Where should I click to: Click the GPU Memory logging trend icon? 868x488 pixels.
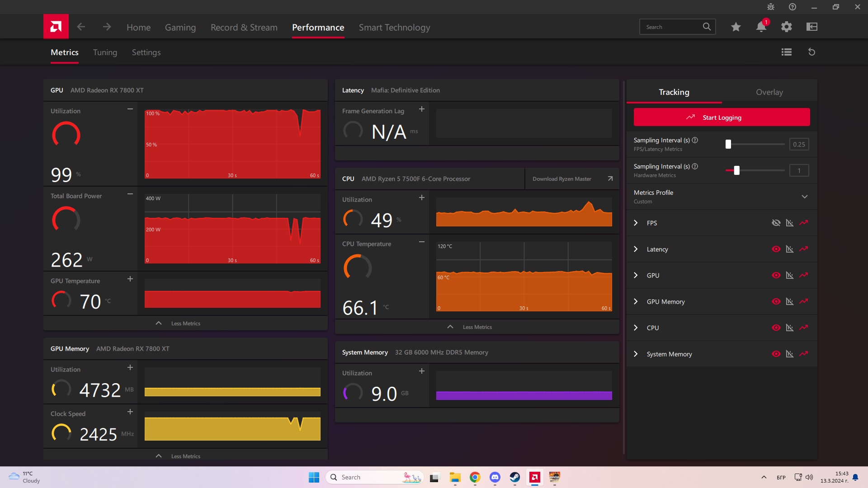(803, 301)
